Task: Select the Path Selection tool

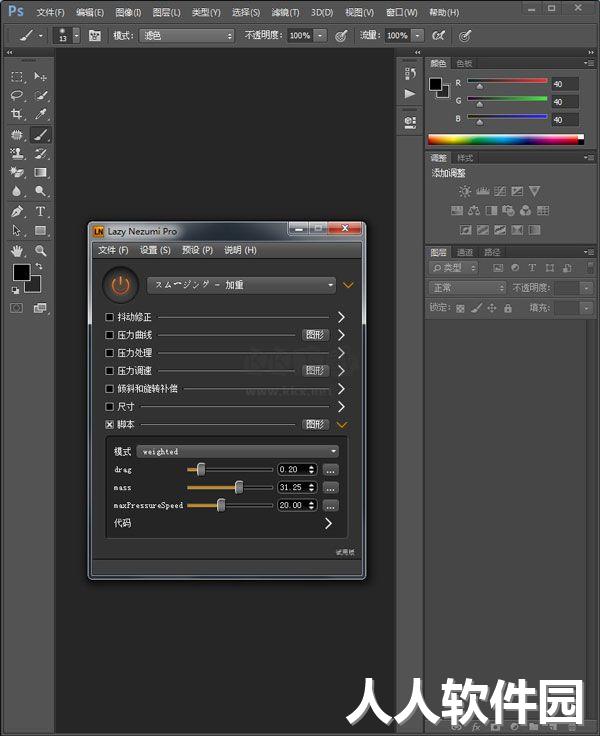Action: [17, 230]
